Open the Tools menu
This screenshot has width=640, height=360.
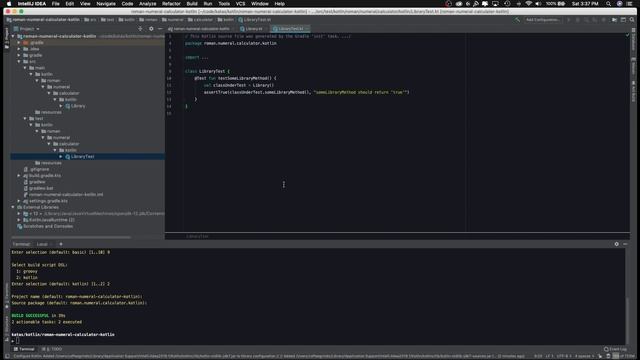224,4
